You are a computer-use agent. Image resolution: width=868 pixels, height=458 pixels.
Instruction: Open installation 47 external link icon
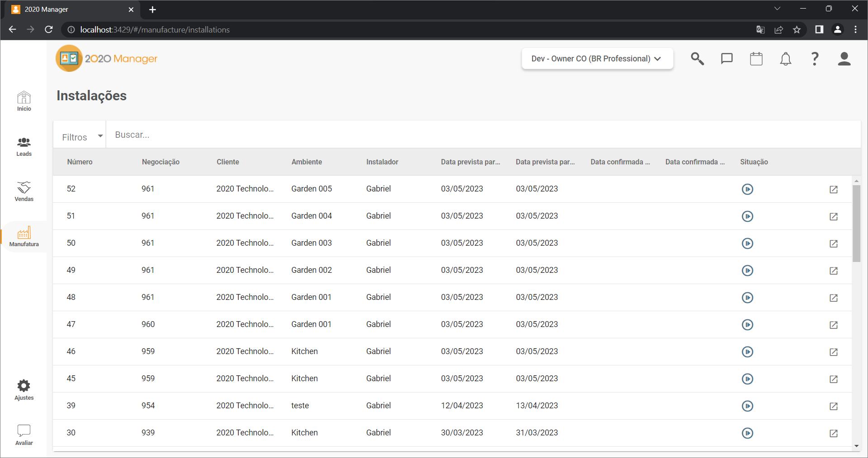834,325
